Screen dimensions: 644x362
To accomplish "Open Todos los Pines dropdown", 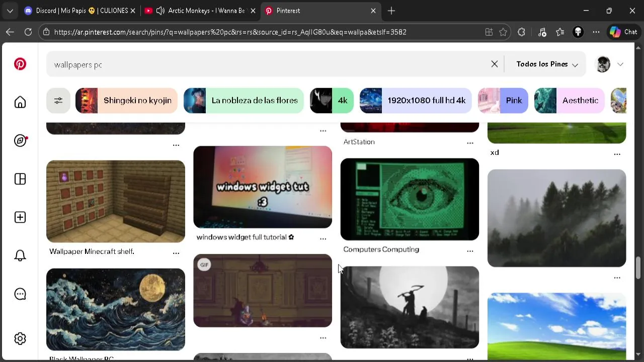I will pos(547,64).
